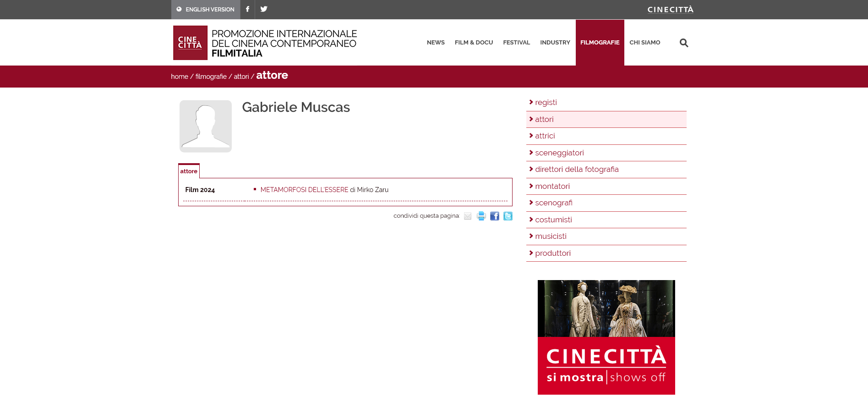Click the print page icon
This screenshot has height=402, width=868.
(x=481, y=216)
